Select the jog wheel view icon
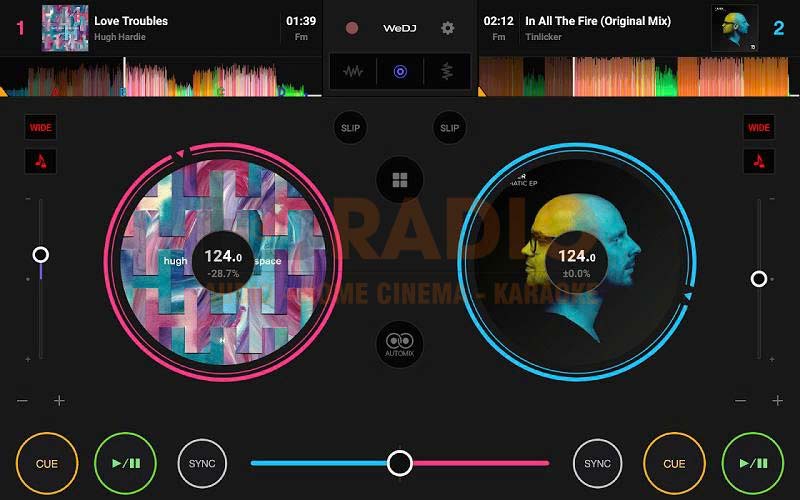Screen dimensions: 800x500 (x=400, y=72)
